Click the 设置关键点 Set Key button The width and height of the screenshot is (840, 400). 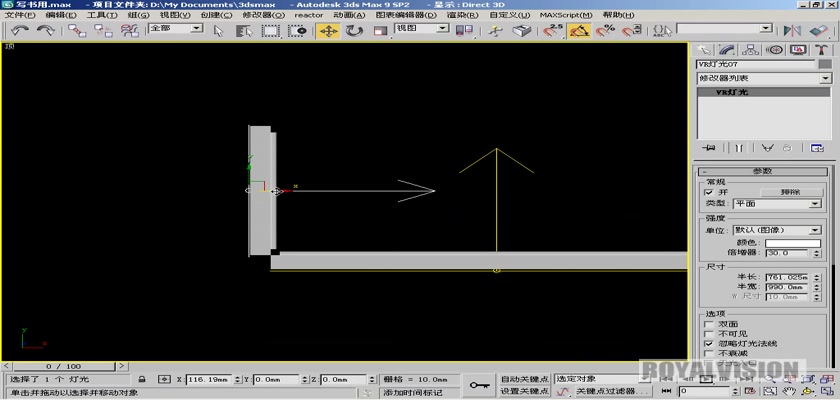(x=524, y=391)
